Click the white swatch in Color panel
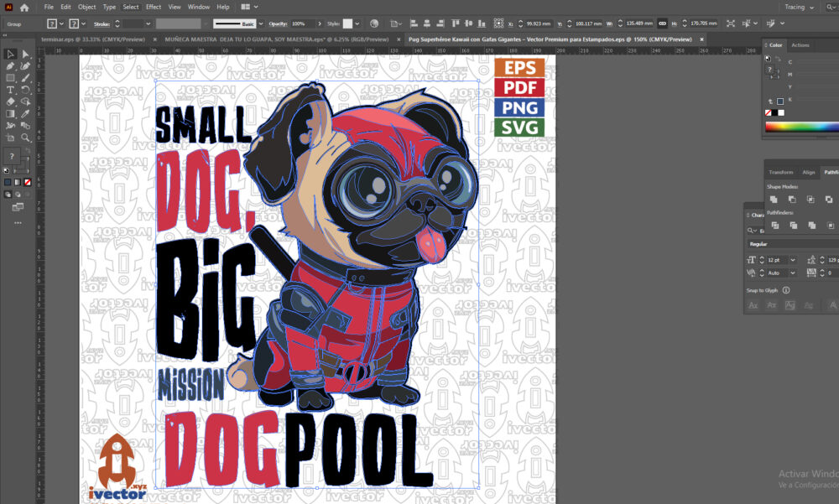 point(781,113)
